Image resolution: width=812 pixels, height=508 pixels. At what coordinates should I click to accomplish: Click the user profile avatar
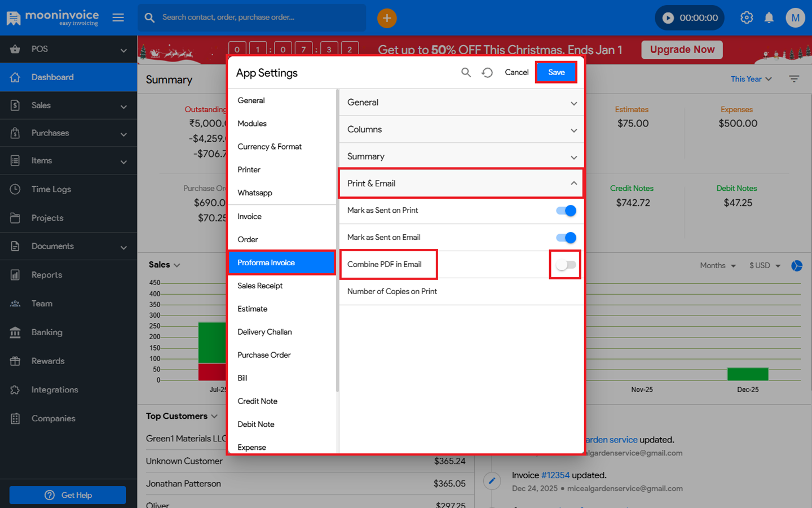[x=795, y=17]
